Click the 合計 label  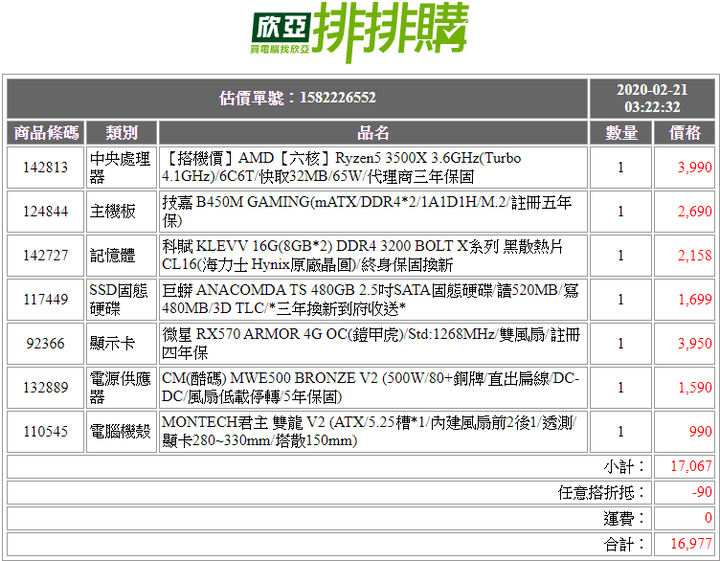(x=624, y=544)
